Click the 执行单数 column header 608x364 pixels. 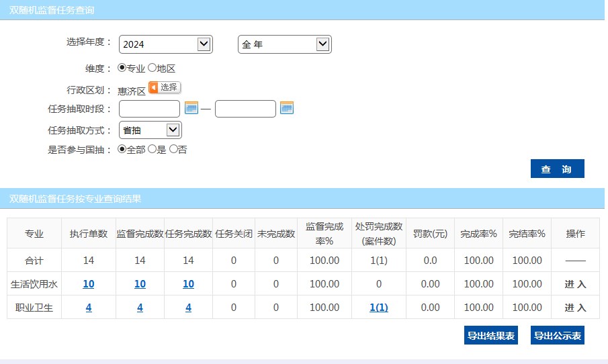click(x=89, y=234)
